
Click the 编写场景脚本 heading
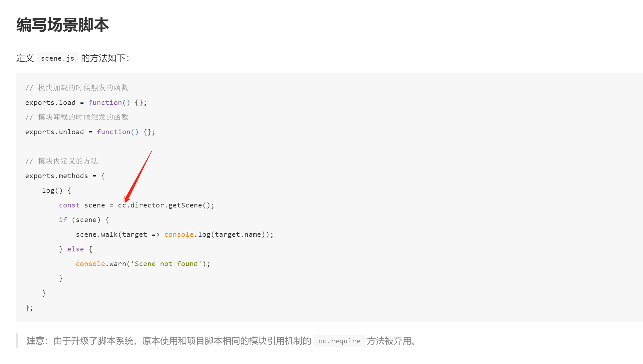point(63,25)
